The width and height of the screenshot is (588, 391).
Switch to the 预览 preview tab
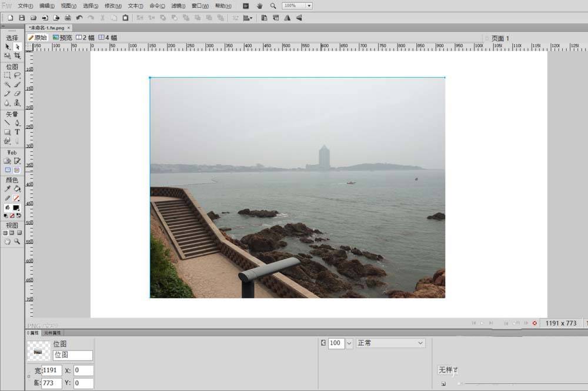click(62, 38)
